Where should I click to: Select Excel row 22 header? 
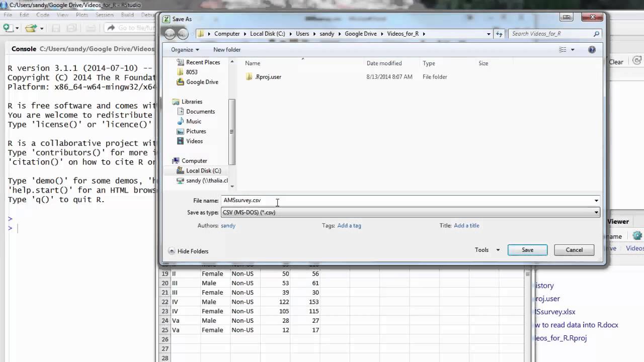click(165, 302)
